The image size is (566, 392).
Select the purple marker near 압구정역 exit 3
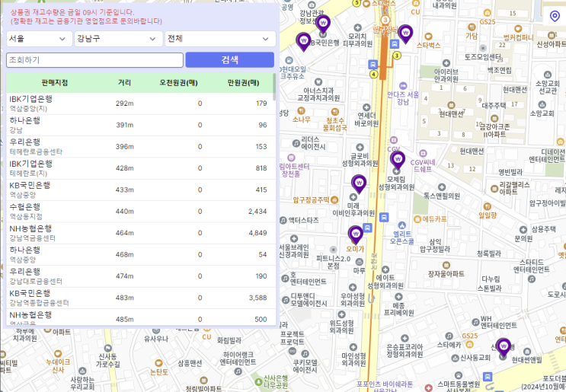point(405,34)
